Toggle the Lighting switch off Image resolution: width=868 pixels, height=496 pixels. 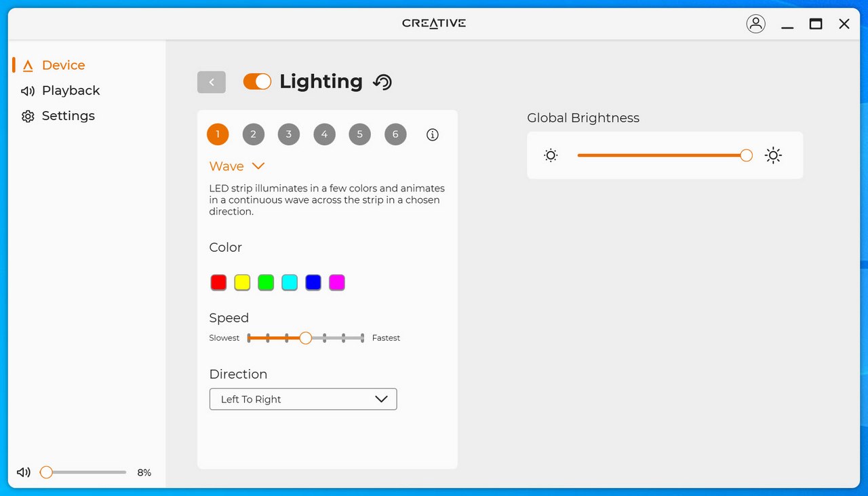[x=257, y=82]
